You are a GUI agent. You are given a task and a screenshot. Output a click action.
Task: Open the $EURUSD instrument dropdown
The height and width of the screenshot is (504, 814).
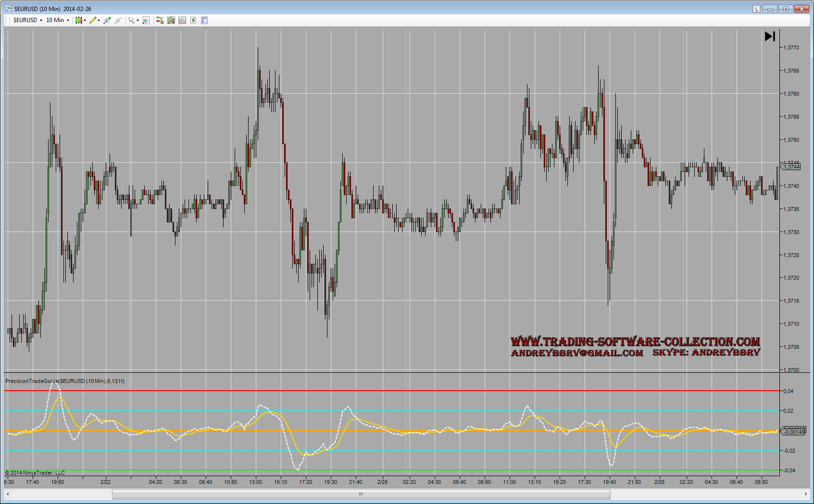pos(27,20)
